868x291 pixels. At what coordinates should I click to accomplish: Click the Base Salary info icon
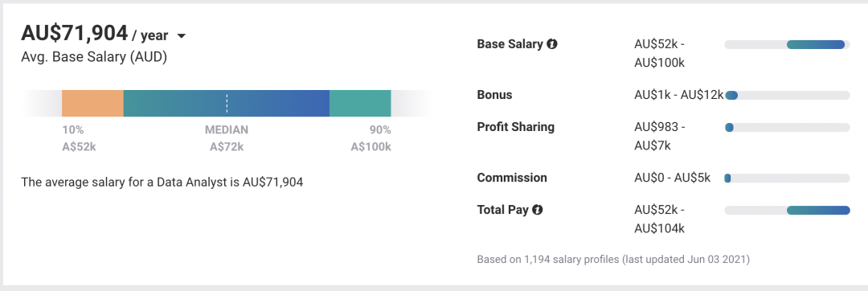click(x=552, y=44)
